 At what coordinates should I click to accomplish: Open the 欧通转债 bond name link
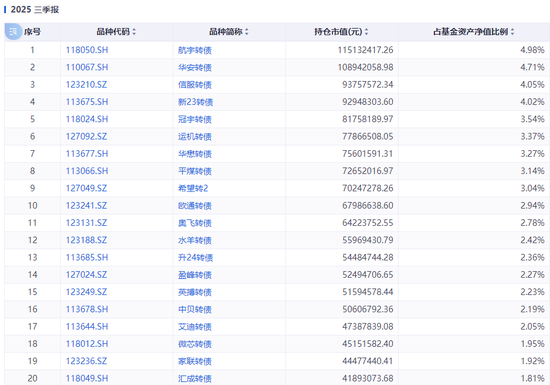pyautogui.click(x=195, y=205)
